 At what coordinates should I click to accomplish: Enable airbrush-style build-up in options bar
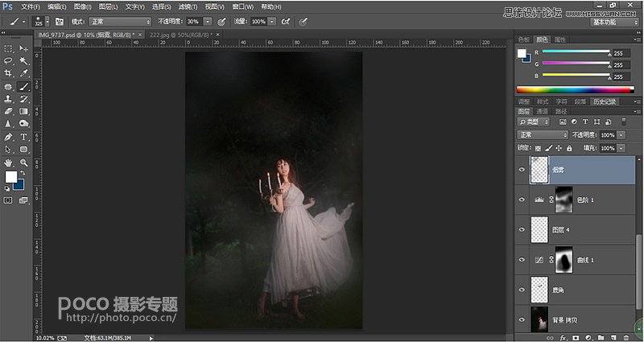pyautogui.click(x=286, y=22)
